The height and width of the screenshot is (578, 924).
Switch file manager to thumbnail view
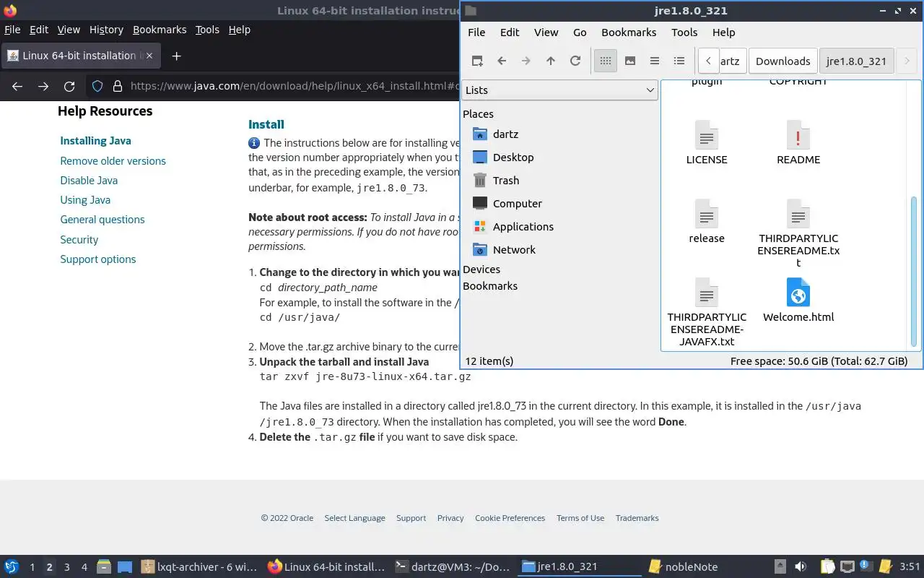tap(630, 61)
